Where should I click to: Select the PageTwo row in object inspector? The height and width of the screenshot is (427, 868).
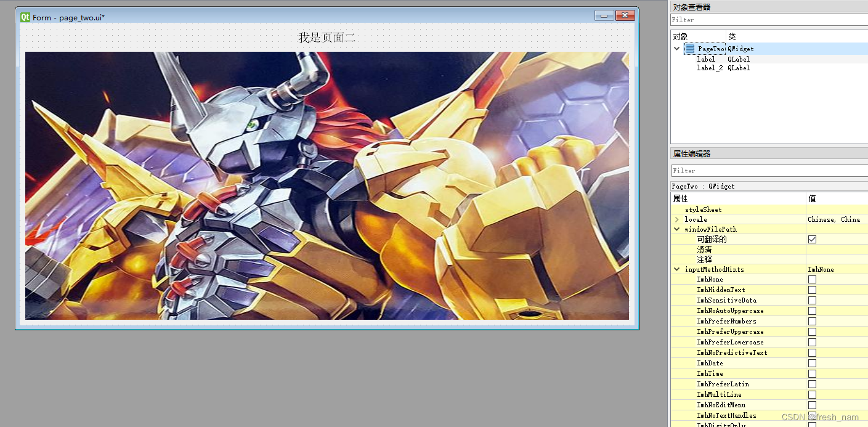(x=769, y=49)
